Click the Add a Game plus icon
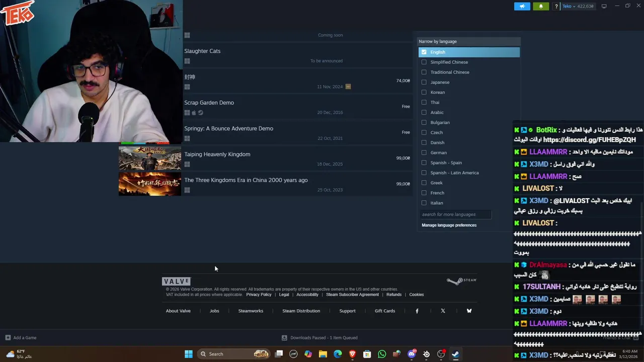This screenshot has width=644, height=362. (x=8, y=337)
